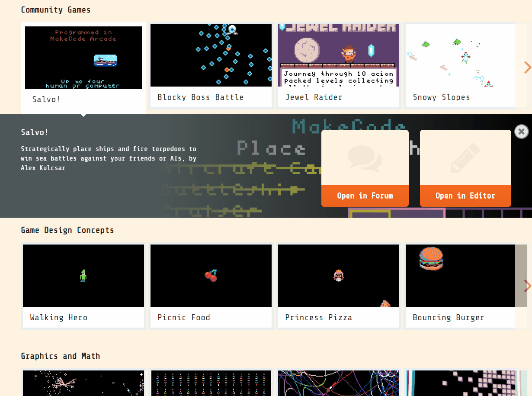Click the Jewel Raider card title
The height and width of the screenshot is (396, 532).
(x=314, y=97)
